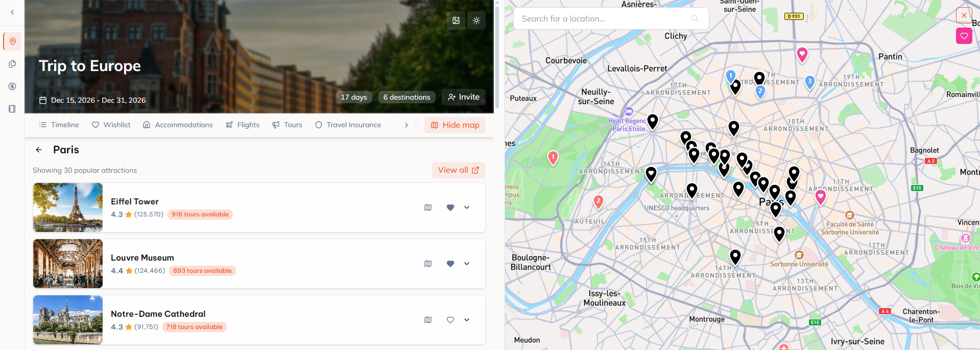This screenshot has height=350, width=980.
Task: Open the Flights tab
Action: pyautogui.click(x=243, y=125)
